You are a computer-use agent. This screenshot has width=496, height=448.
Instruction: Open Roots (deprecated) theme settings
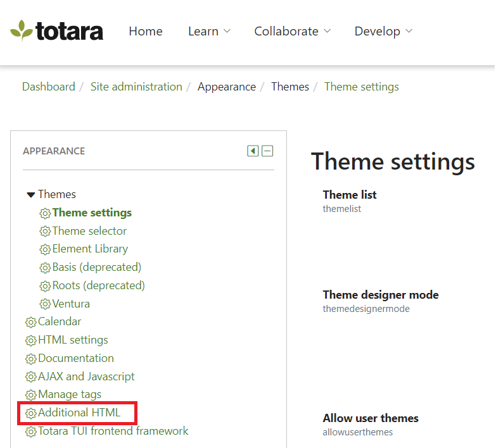coord(99,285)
